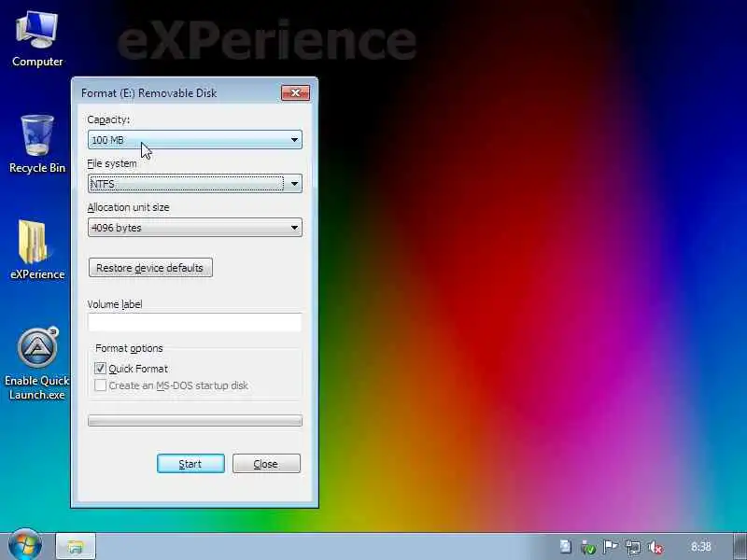Open the File system dropdown showing NTFS
Image resolution: width=747 pixels, height=560 pixels.
tap(195, 183)
